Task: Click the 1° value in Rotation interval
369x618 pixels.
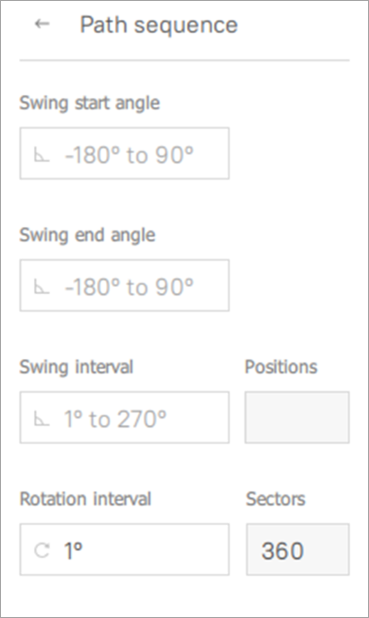Action: point(73,550)
